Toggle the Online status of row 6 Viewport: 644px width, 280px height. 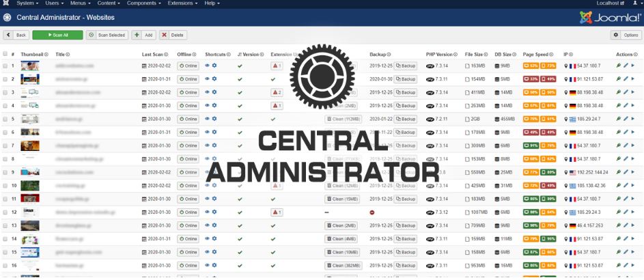point(188,132)
